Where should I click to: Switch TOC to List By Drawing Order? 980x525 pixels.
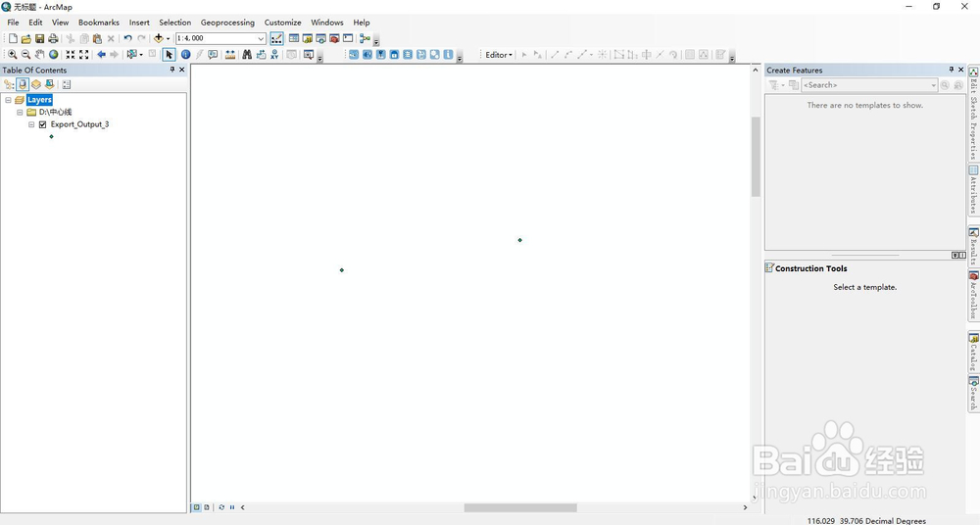pos(9,84)
